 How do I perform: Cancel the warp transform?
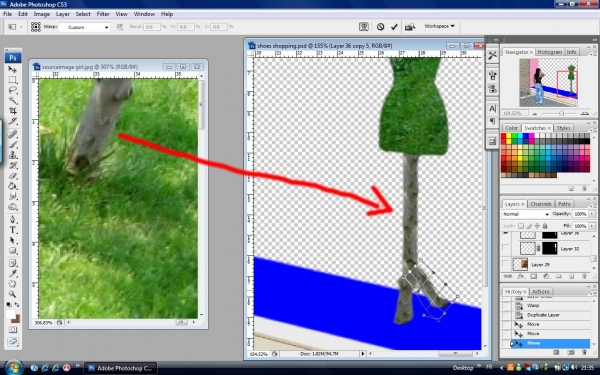[x=380, y=26]
